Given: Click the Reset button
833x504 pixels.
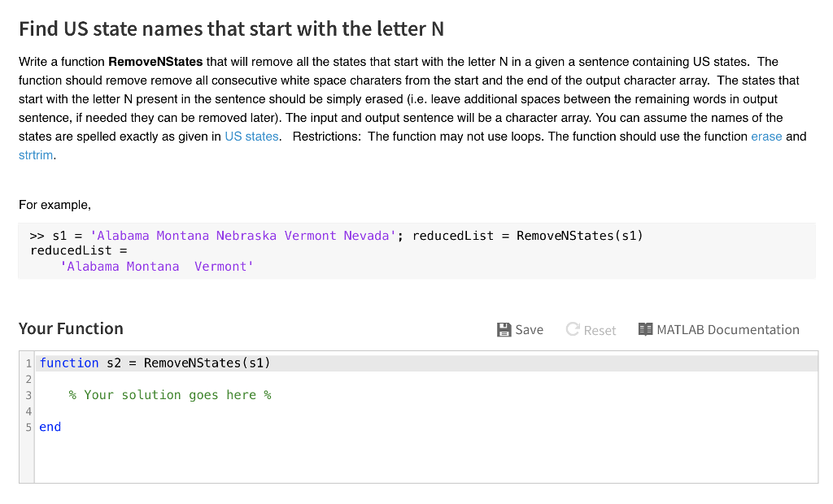Looking at the screenshot, I should coord(598,329).
